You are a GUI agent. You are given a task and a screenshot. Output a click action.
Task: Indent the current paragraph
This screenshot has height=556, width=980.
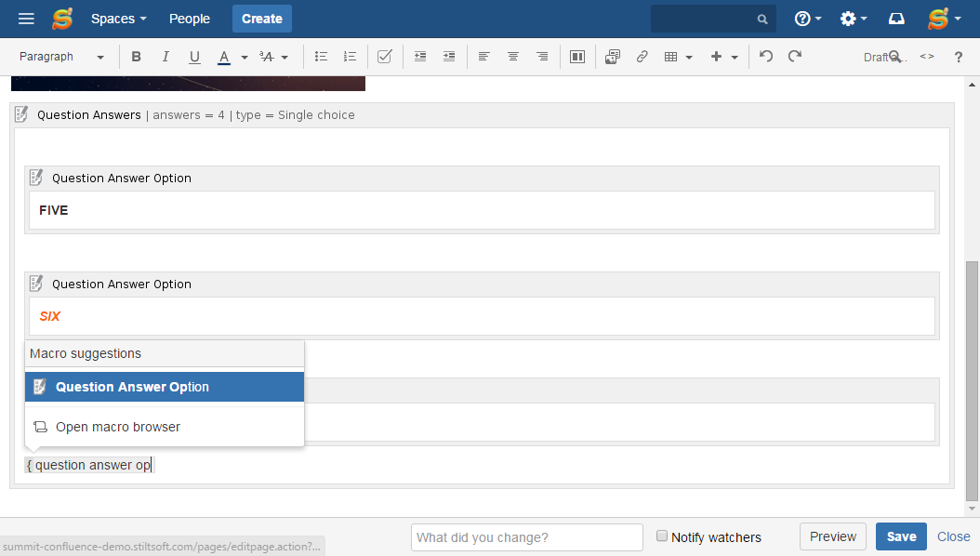(x=449, y=57)
